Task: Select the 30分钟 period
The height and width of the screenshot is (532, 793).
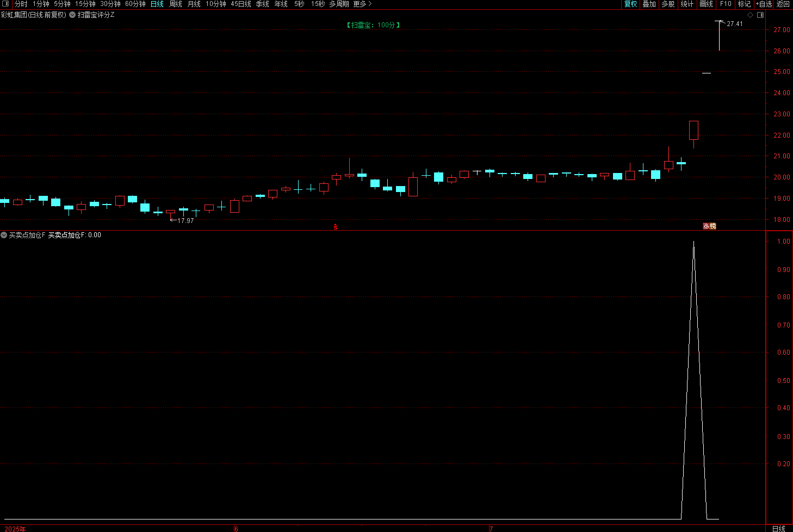Action: coord(110,4)
